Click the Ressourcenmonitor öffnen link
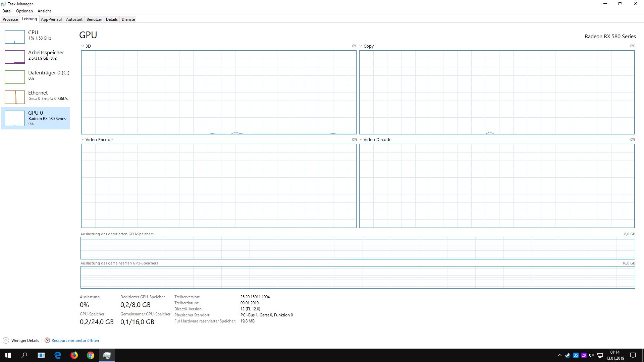The height and width of the screenshot is (362, 644). pos(75,340)
